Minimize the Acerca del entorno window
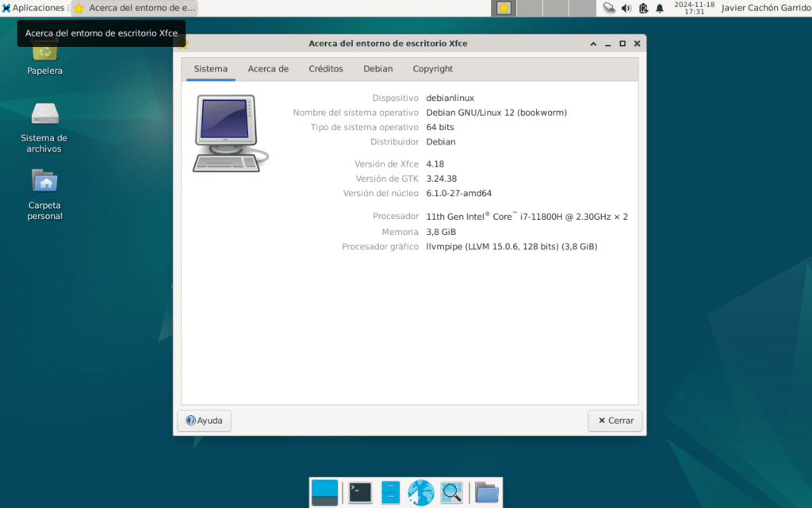Screen dimensions: 812x508 [x=608, y=44]
